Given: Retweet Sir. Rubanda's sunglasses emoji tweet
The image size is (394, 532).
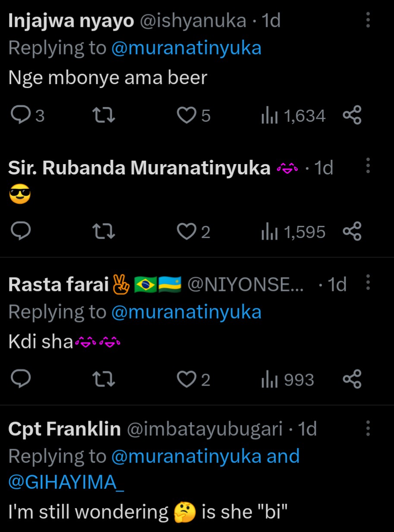Looking at the screenshot, I should coord(105,232).
